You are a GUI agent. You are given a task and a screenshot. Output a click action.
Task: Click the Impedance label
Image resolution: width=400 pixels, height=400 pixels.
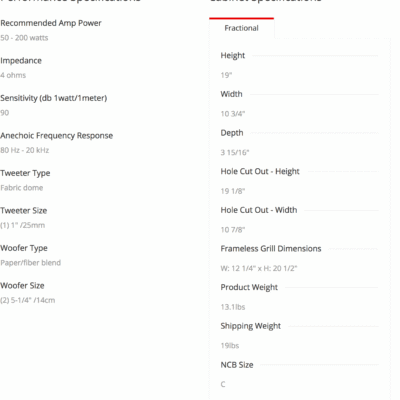pyautogui.click(x=21, y=61)
